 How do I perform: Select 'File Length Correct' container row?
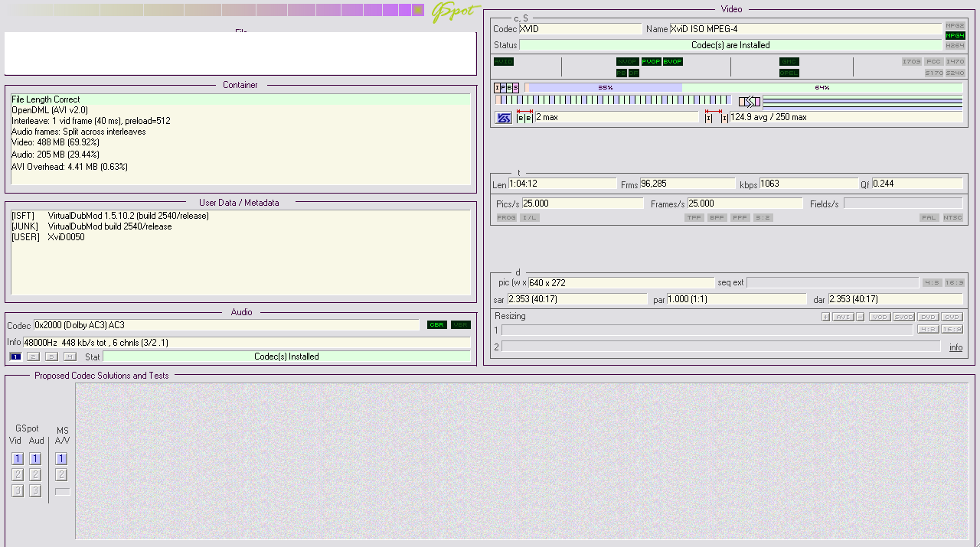240,99
